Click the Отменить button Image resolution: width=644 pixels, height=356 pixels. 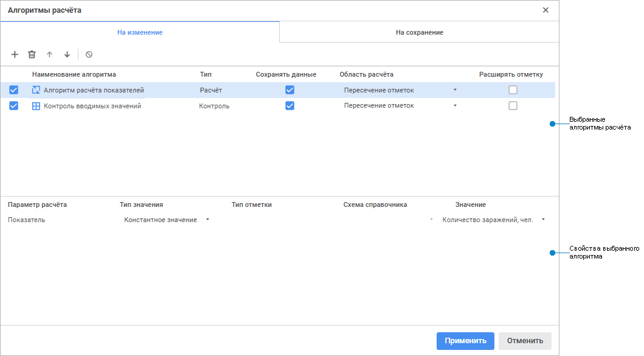525,341
